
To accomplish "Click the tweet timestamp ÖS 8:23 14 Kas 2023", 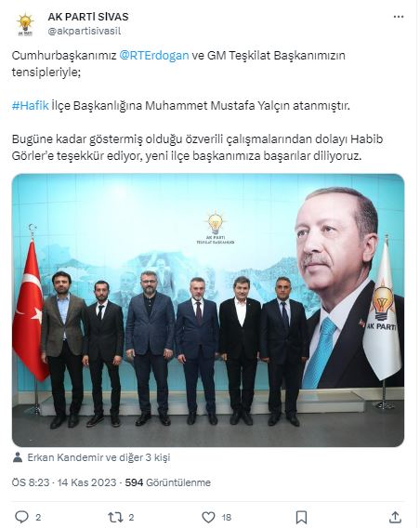I will click(x=64, y=482).
